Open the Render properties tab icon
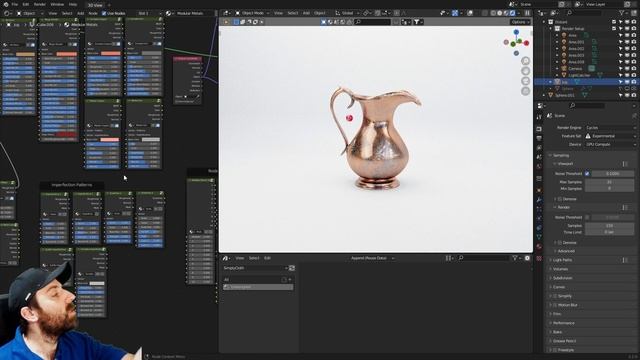The height and width of the screenshot is (360, 640). coord(539,129)
